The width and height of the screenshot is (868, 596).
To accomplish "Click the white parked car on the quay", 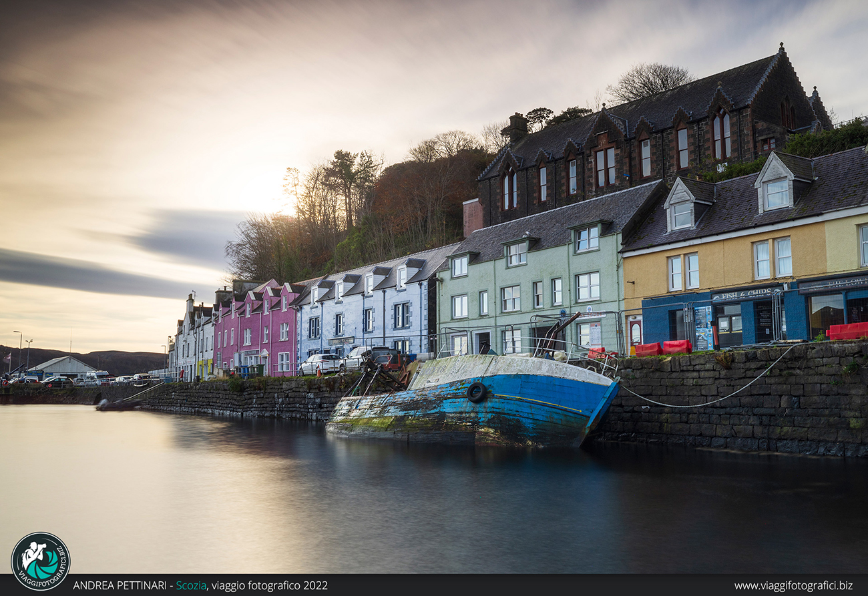I will point(320,364).
